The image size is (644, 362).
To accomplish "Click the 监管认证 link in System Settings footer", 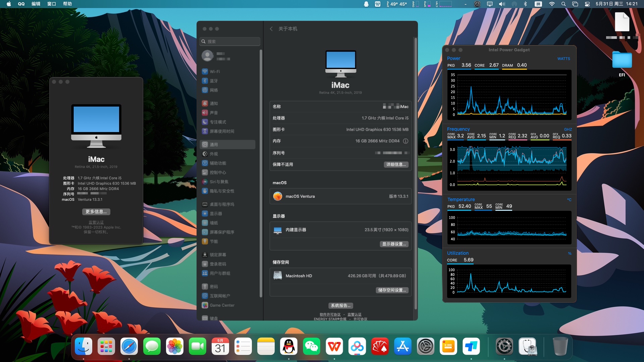I will pos(354,314).
